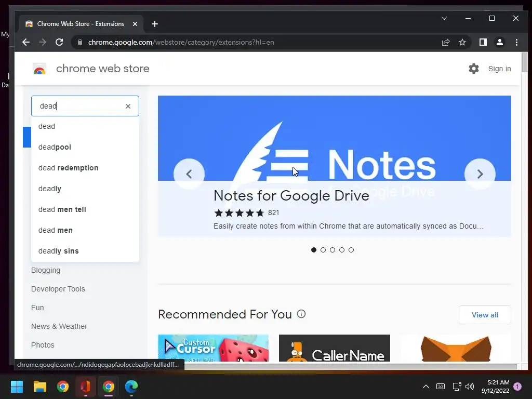Select third carousel dot indicator
The width and height of the screenshot is (532, 399).
pyautogui.click(x=332, y=250)
